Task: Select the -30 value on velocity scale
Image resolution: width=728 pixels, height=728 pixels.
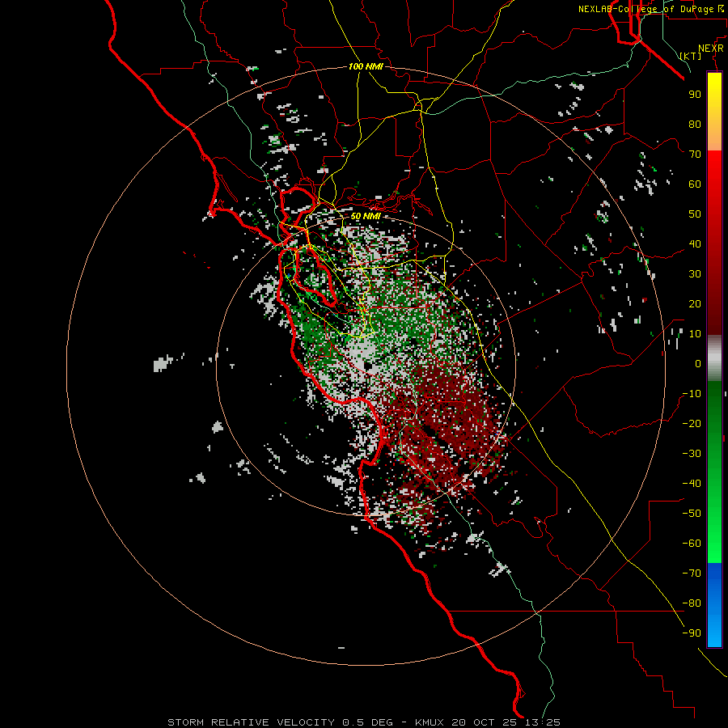Action: click(692, 454)
